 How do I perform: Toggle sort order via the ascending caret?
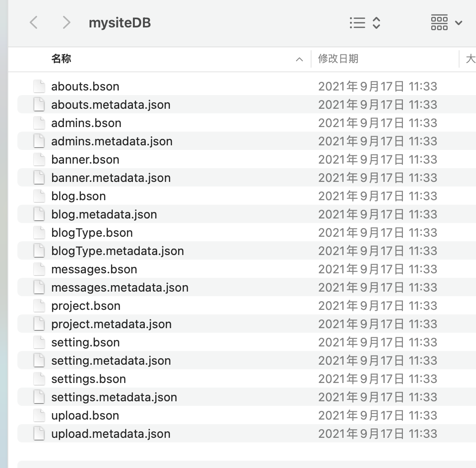coord(299,59)
